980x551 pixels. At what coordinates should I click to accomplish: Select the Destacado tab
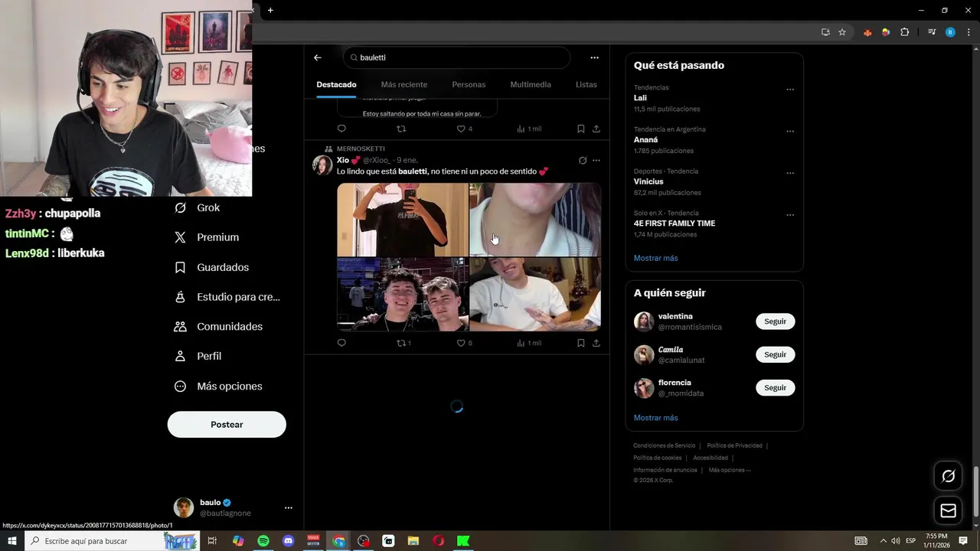pos(336,84)
